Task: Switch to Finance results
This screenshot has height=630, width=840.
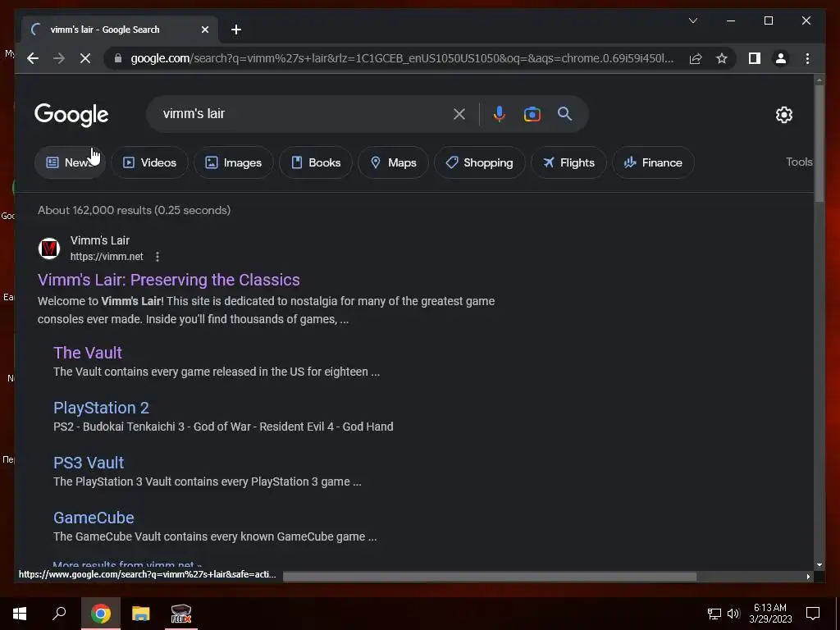Action: tap(653, 162)
